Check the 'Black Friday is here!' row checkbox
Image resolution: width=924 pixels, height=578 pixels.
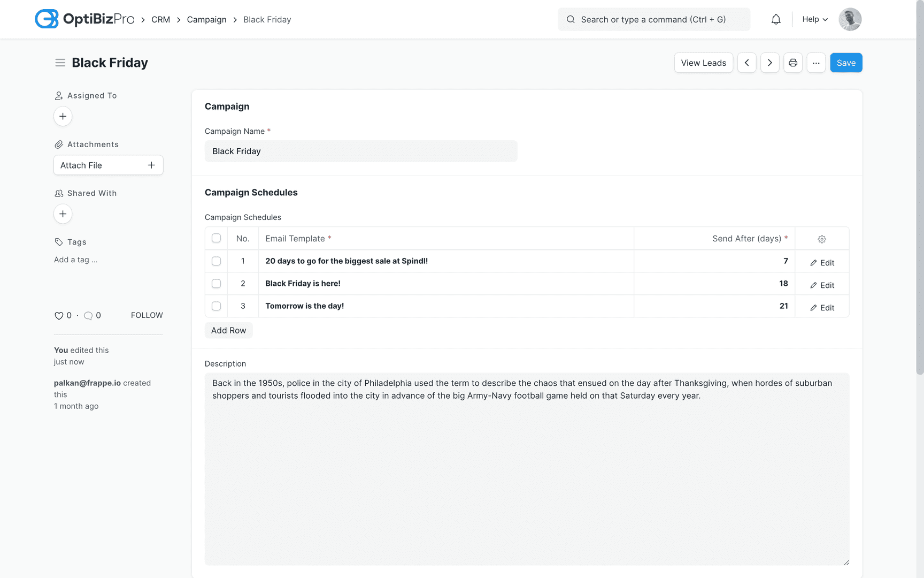pos(216,284)
